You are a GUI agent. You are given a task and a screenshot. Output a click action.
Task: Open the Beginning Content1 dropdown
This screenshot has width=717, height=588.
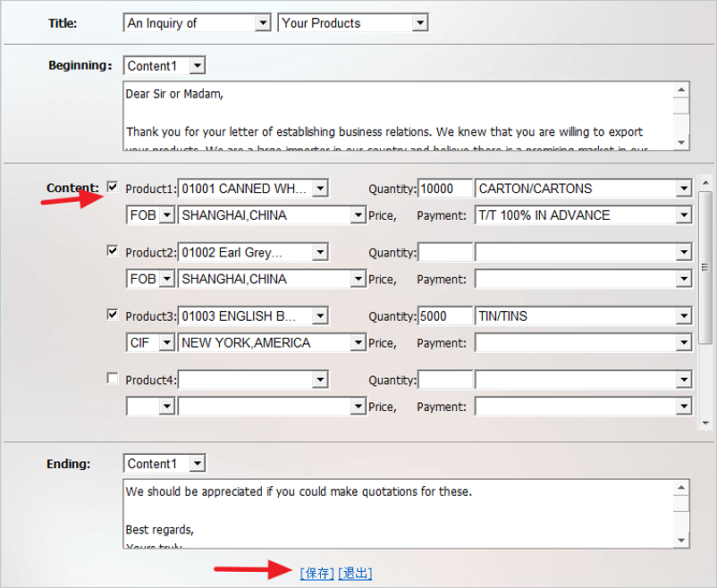tap(197, 65)
